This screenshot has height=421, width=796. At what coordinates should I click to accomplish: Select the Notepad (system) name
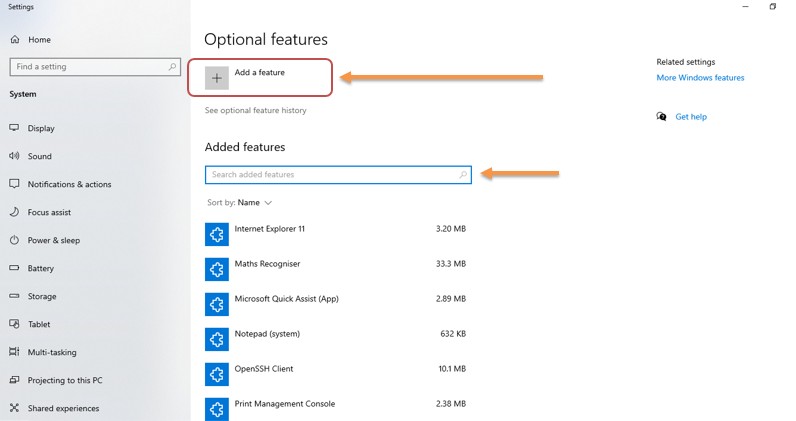click(267, 334)
